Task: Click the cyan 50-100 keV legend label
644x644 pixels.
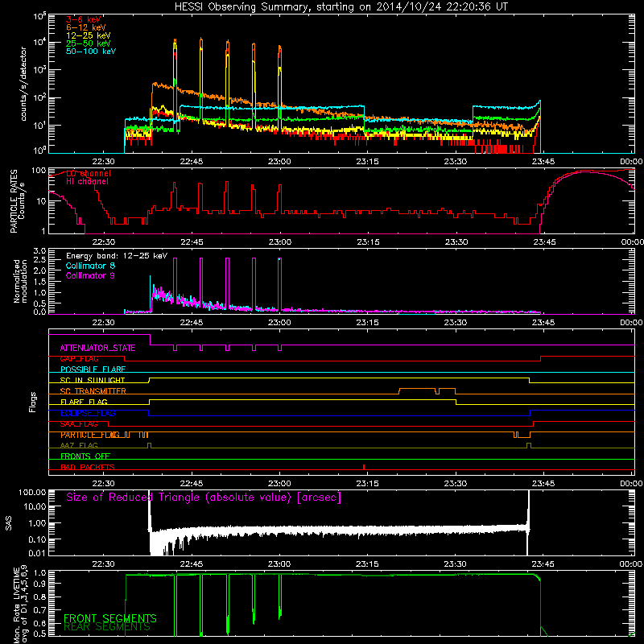Action: (x=91, y=52)
